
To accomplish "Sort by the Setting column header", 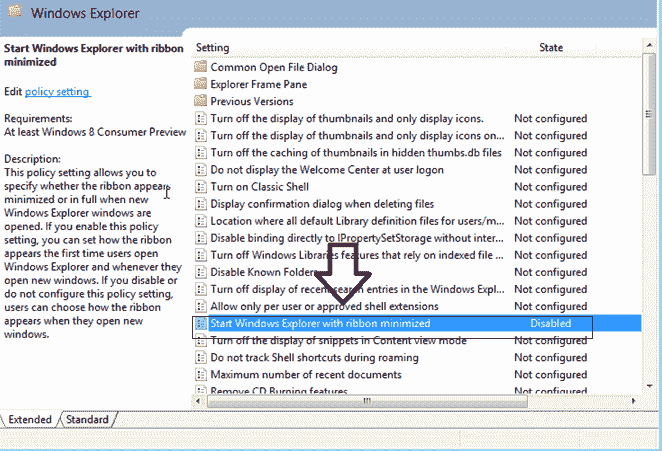I will (x=213, y=48).
